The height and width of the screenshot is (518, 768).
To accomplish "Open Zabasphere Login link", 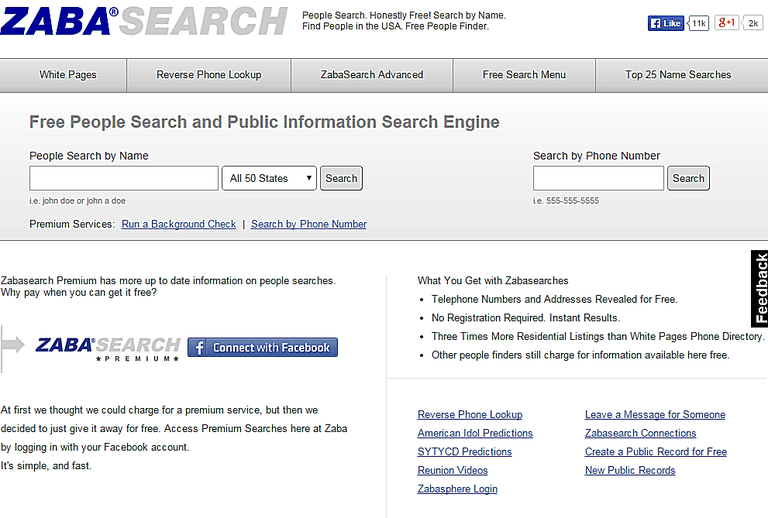I will tap(457, 489).
